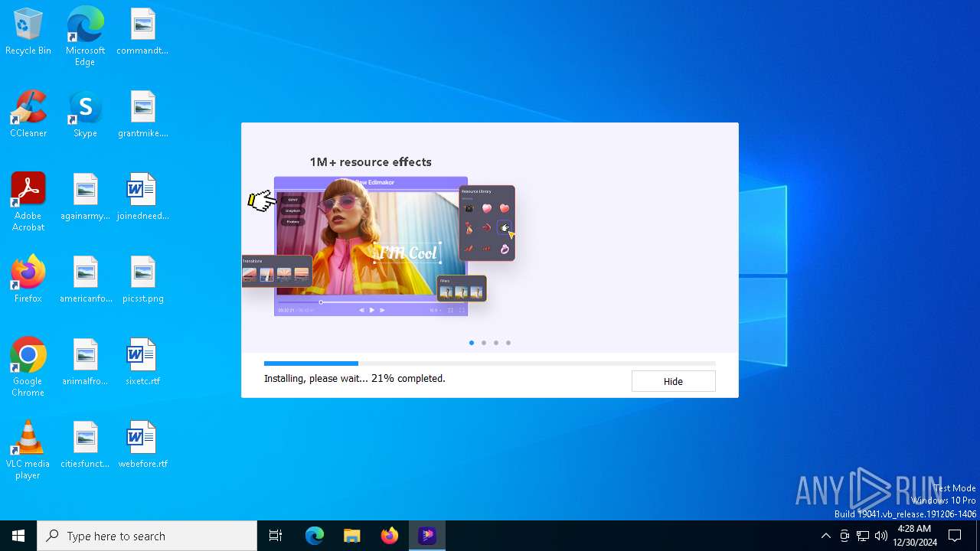
Task: Open Microsoft Edge desktop shortcut
Action: tap(85, 37)
